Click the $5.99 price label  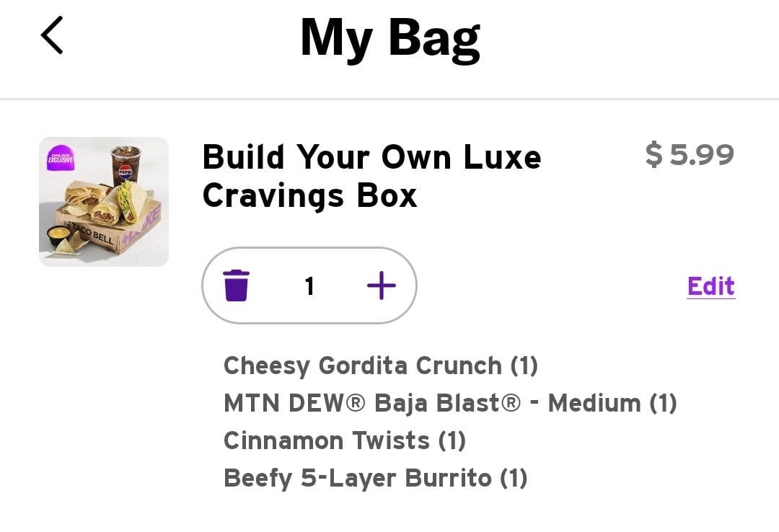690,155
